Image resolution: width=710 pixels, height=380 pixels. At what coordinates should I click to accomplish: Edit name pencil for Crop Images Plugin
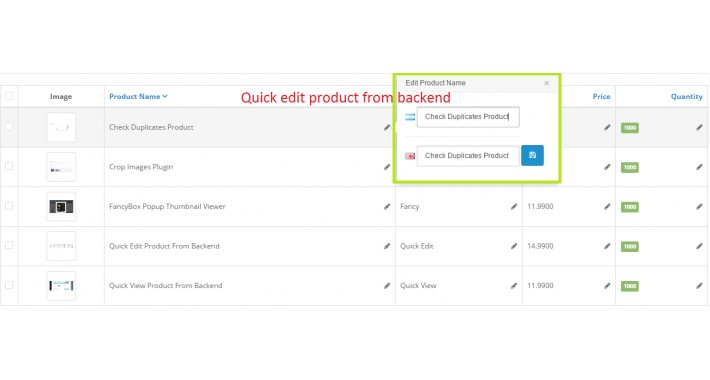click(x=387, y=167)
